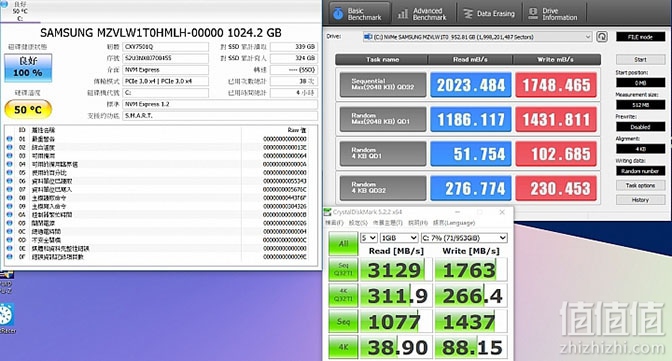
Task: Click status dot of attribute ID 0F
Action: point(9,257)
